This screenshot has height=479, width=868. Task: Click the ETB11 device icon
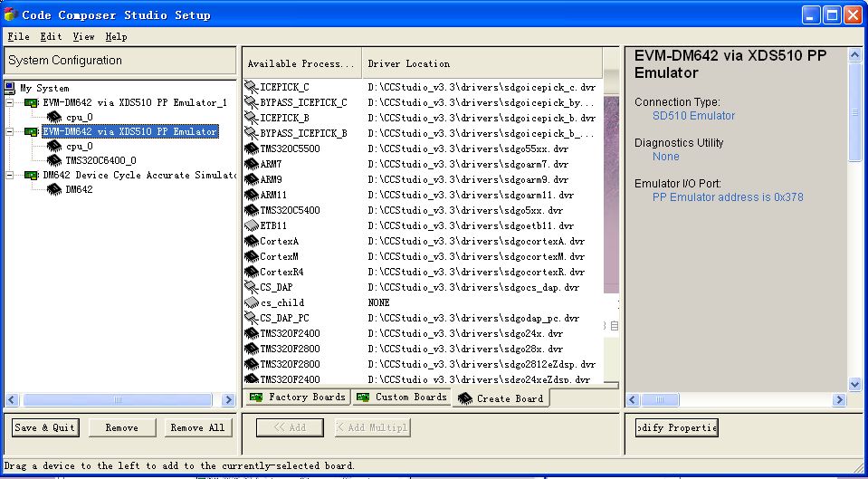click(252, 226)
